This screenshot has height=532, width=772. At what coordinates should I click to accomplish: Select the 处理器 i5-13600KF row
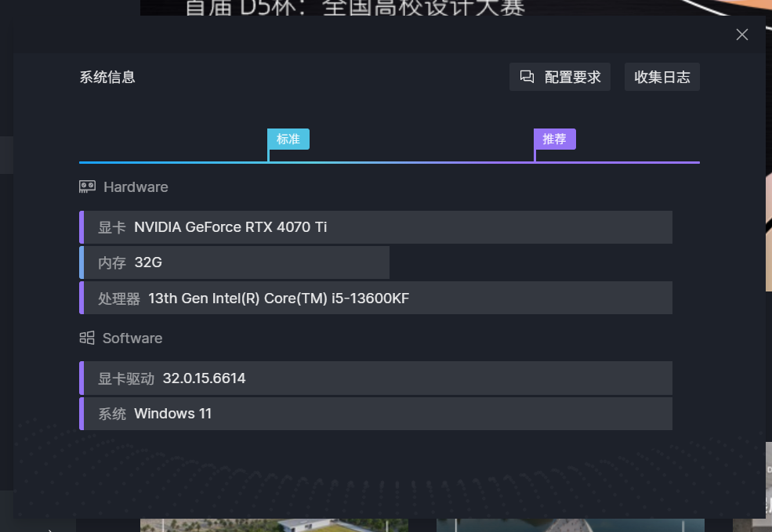(376, 298)
